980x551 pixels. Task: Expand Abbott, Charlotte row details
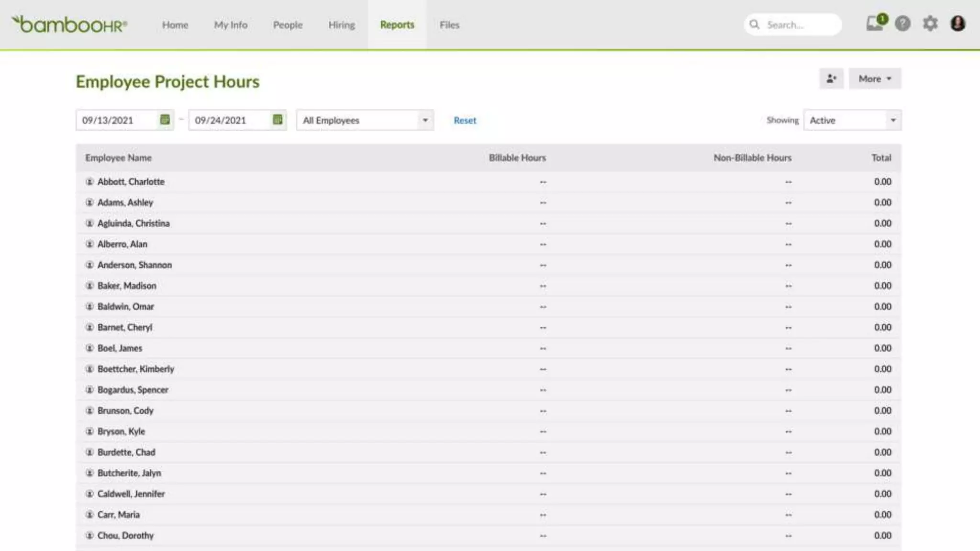pyautogui.click(x=89, y=182)
